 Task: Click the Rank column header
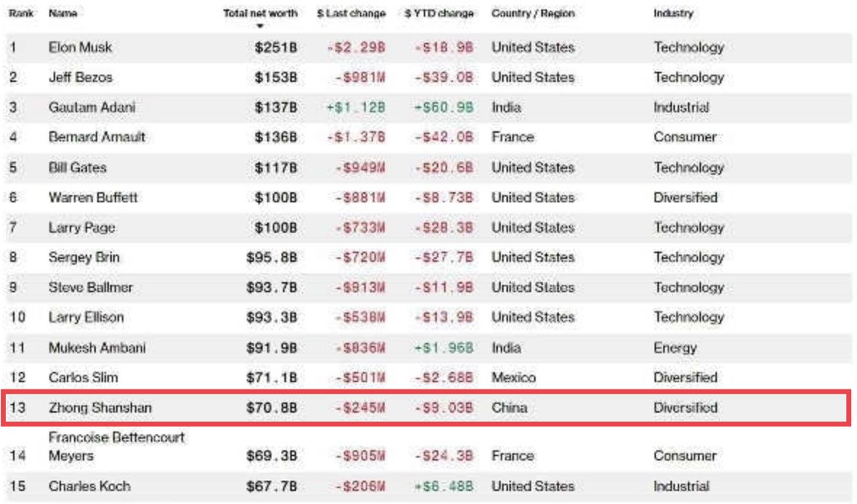21,13
